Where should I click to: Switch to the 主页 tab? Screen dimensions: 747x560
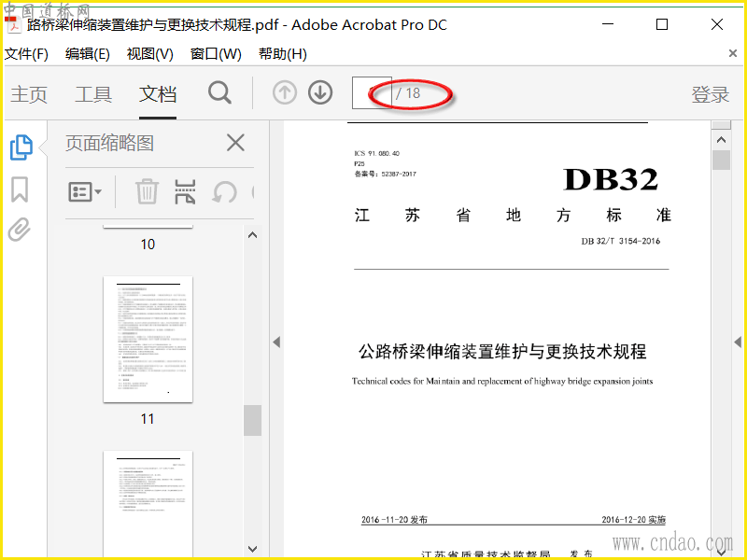click(x=29, y=94)
